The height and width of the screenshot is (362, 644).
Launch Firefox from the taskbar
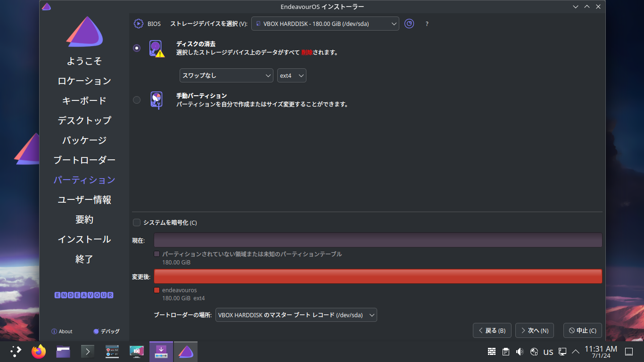(39, 351)
